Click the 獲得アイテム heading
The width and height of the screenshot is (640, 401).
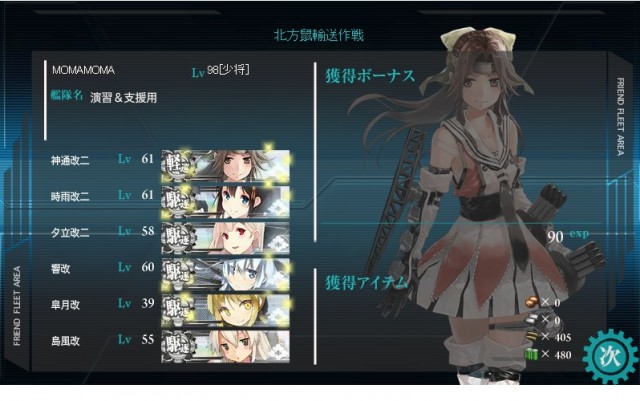click(x=366, y=283)
